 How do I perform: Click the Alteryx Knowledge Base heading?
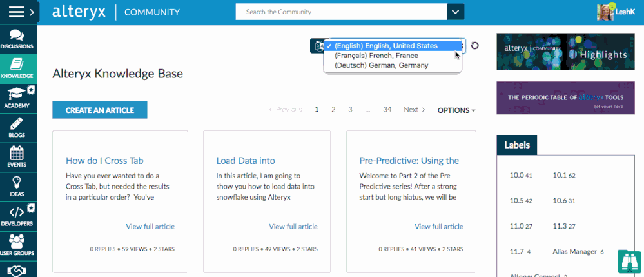[117, 74]
